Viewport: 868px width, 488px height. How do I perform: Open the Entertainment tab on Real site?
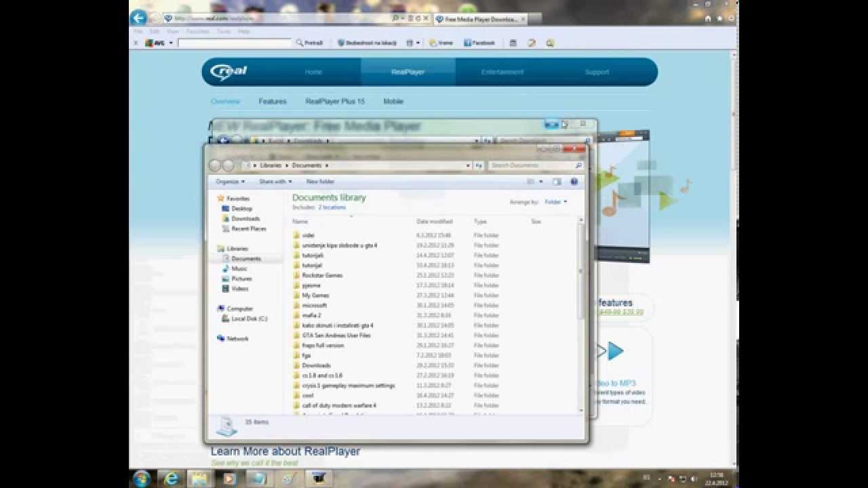tap(502, 72)
